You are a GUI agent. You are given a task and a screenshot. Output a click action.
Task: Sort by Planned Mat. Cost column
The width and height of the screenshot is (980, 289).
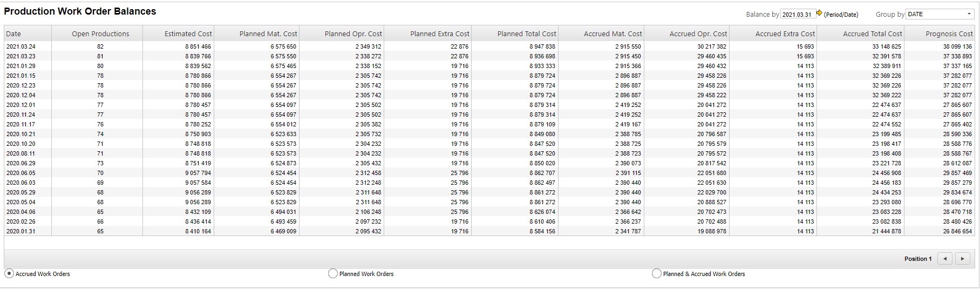point(268,33)
